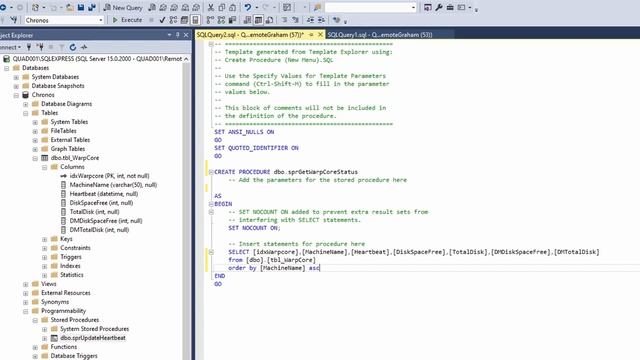Toggle Include Actual Execution Plan
Screen dimensions: 640x360
(x=210, y=20)
